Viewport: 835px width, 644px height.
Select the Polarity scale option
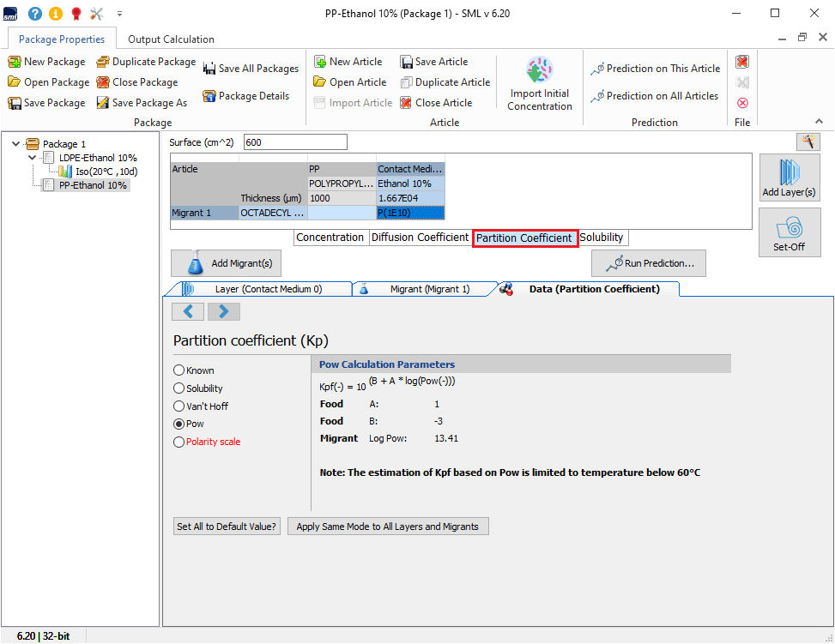[x=179, y=441]
